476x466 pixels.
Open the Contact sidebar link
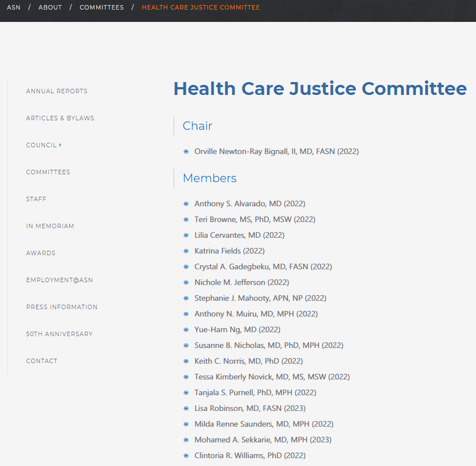(42, 361)
